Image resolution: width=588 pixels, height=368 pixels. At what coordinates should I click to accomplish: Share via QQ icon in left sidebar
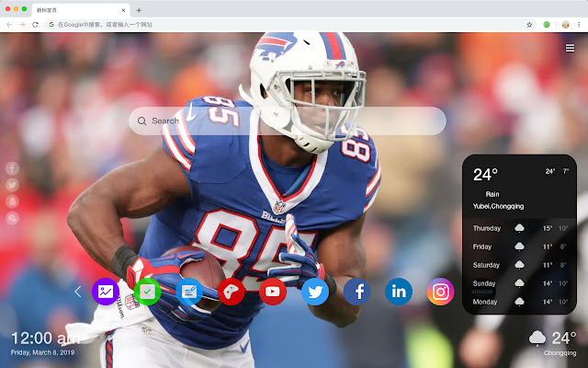click(x=12, y=201)
